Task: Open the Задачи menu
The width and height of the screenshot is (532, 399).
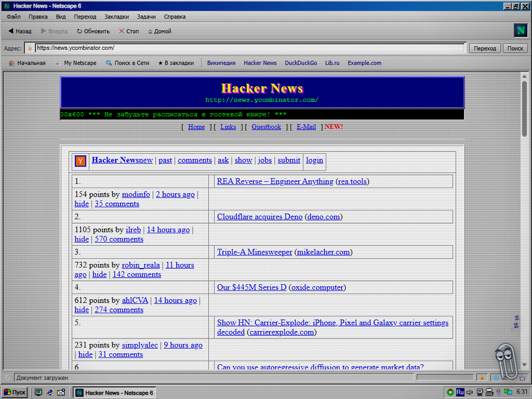Action: click(x=146, y=17)
